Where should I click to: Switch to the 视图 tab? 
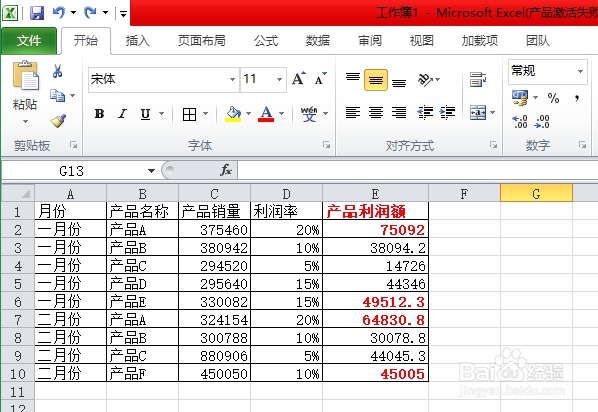click(x=421, y=40)
